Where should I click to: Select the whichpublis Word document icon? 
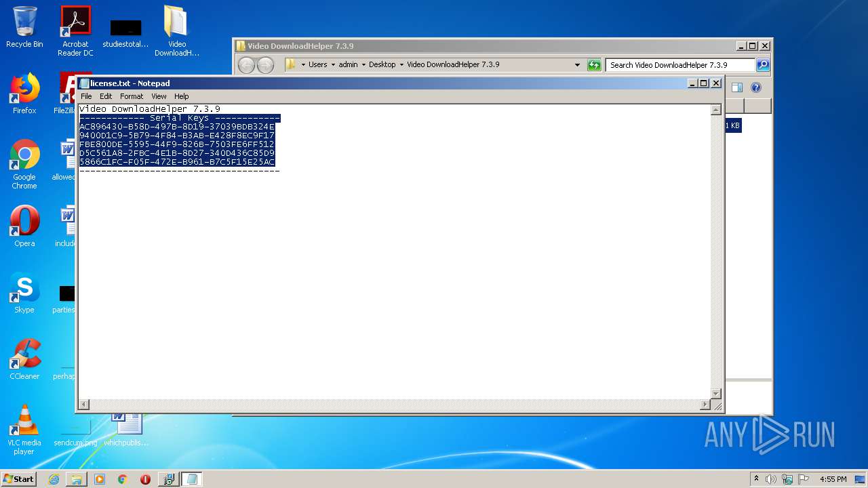click(x=126, y=430)
